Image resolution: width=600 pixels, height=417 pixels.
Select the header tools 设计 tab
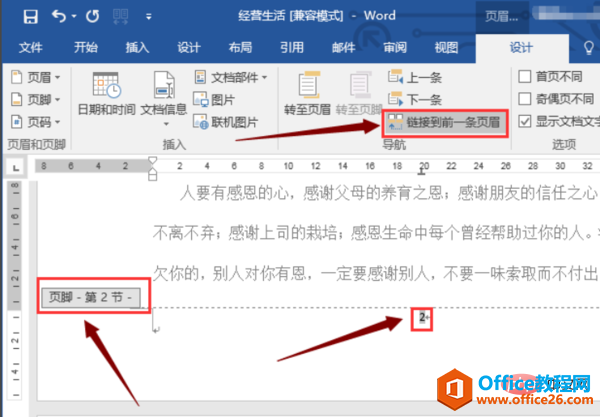tap(521, 48)
